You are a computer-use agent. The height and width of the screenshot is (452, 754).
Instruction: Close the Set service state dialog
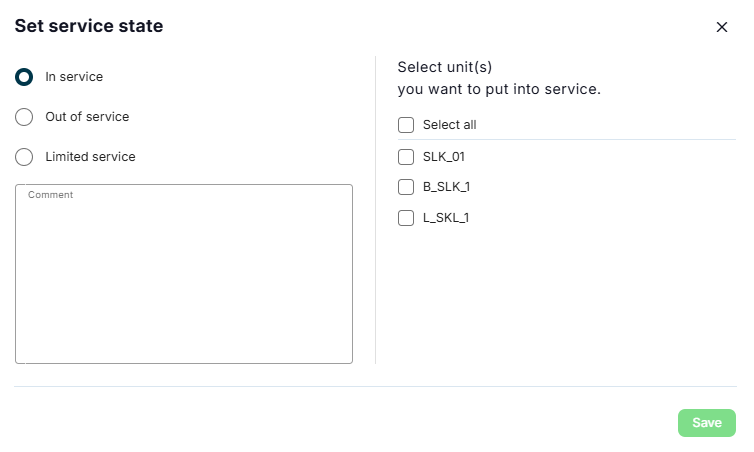pyautogui.click(x=722, y=27)
